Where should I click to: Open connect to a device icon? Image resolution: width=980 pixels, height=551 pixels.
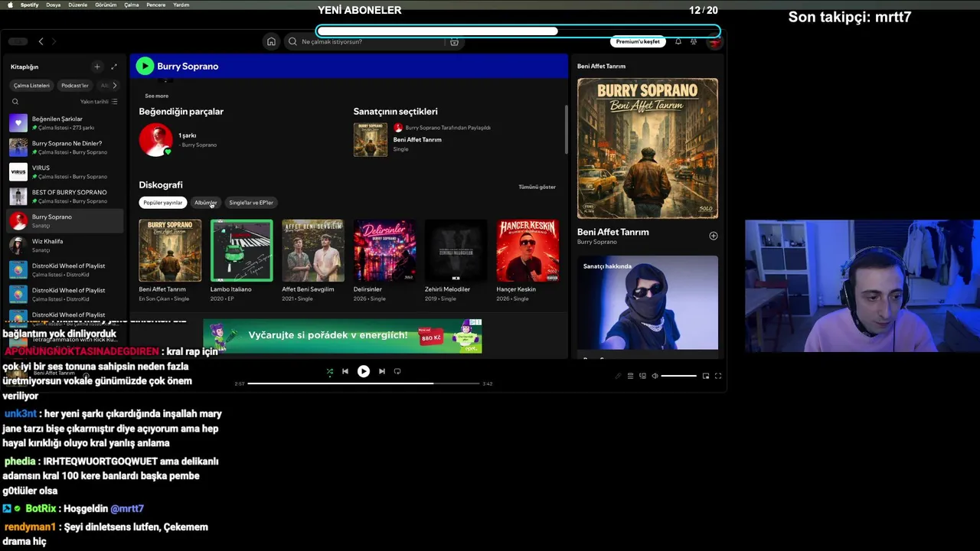click(642, 376)
